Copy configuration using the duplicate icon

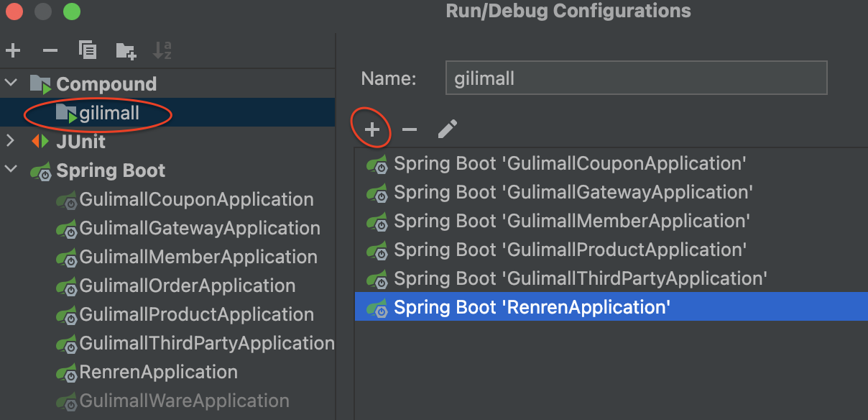87,50
